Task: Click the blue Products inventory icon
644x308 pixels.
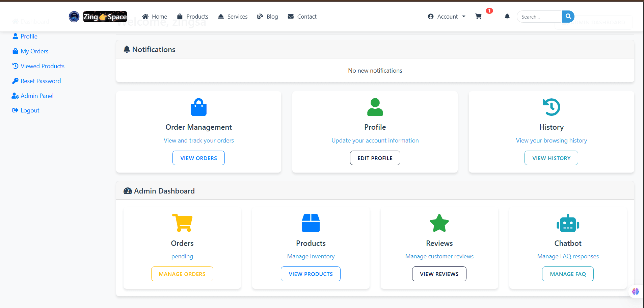Action: 311,223
